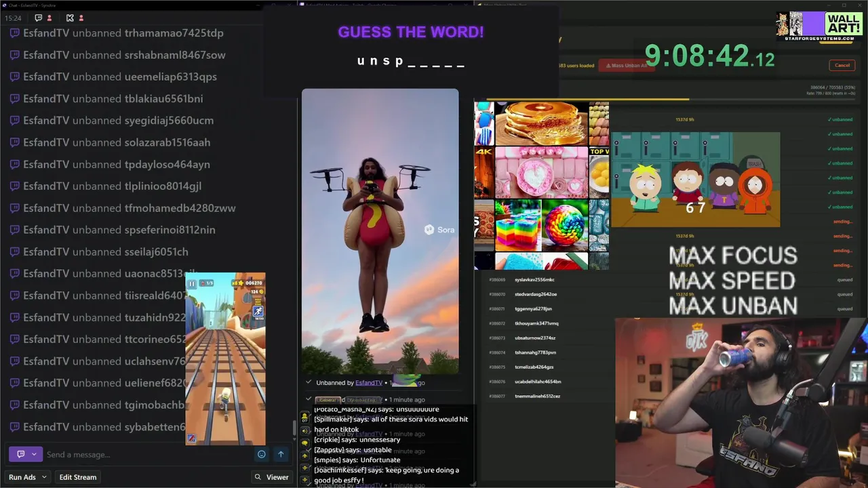Image resolution: width=868 pixels, height=488 pixels.
Task: Open the emoji picker in message box
Action: coord(262,454)
